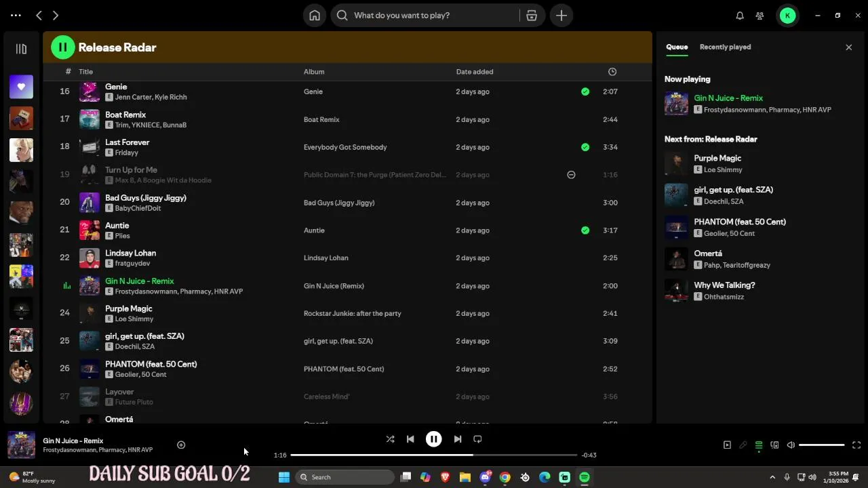This screenshot has width=868, height=488.
Task: Open the Browse icon in the search bar
Action: pyautogui.click(x=532, y=16)
